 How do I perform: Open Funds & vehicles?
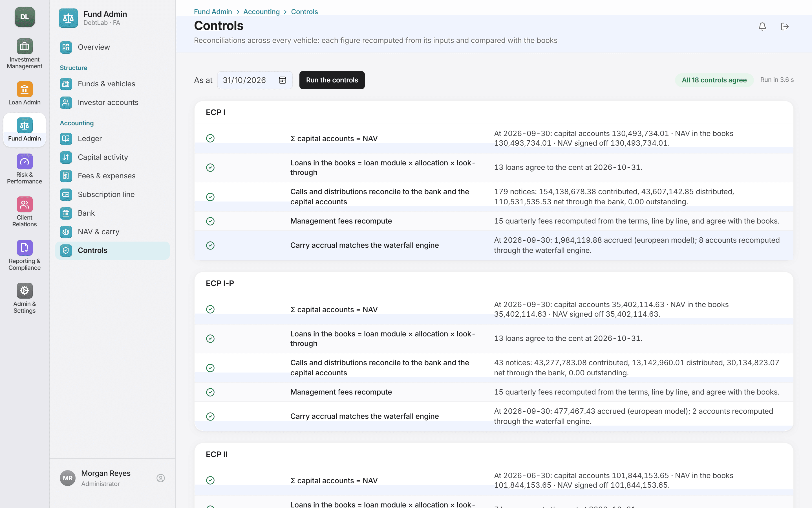point(112,84)
